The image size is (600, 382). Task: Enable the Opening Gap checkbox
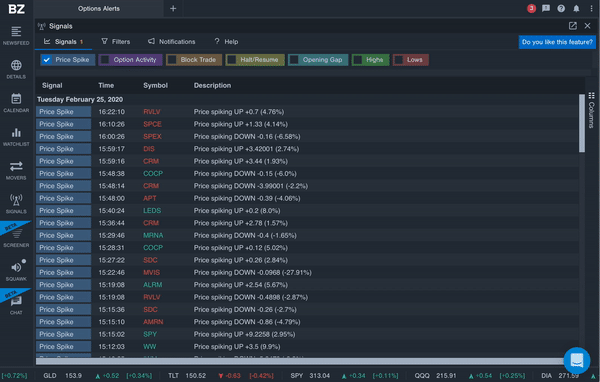tap(294, 60)
